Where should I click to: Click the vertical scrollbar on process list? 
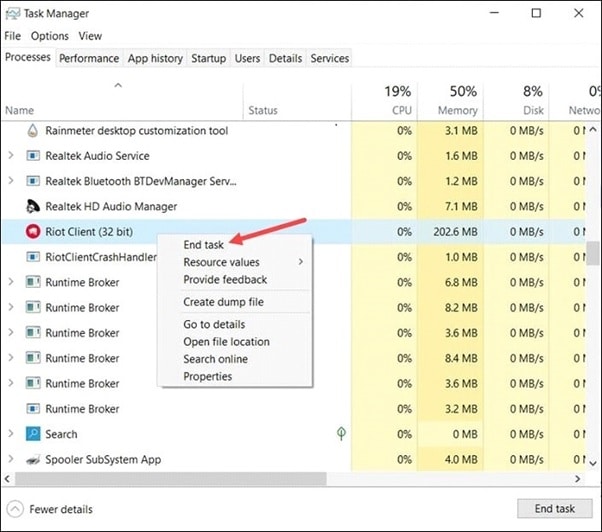point(595,250)
